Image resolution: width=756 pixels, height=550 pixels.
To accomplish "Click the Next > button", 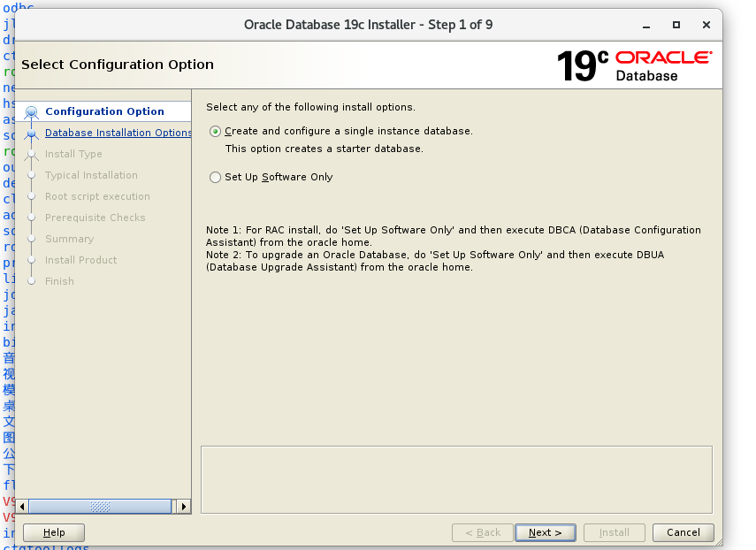I will coord(546,532).
